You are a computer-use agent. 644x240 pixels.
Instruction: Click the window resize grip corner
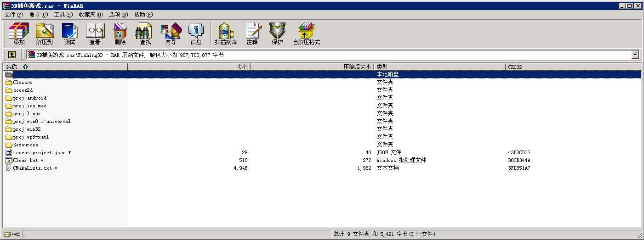click(639, 235)
